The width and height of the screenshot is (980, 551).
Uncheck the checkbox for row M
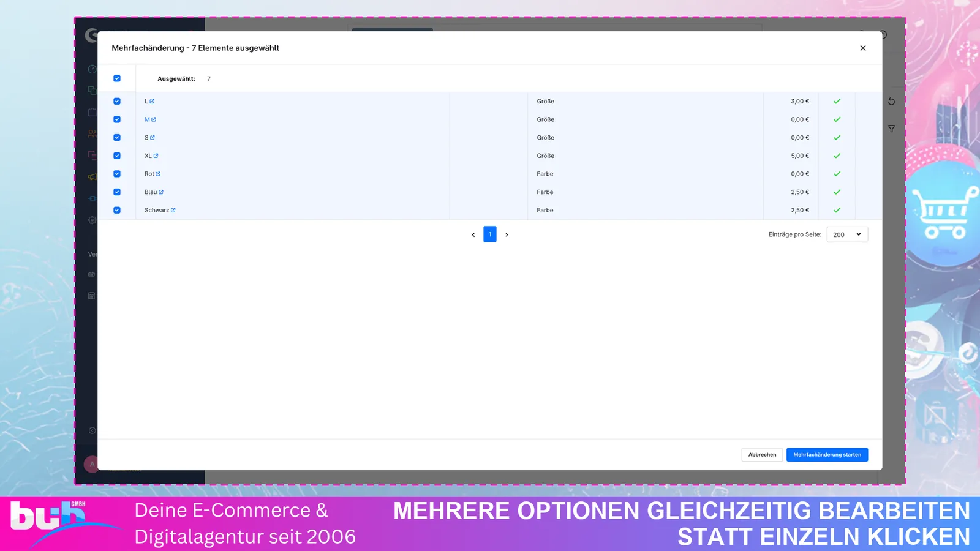(117, 119)
